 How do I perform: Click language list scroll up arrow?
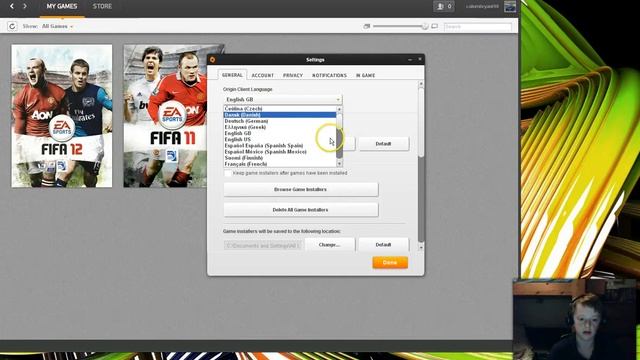click(339, 109)
